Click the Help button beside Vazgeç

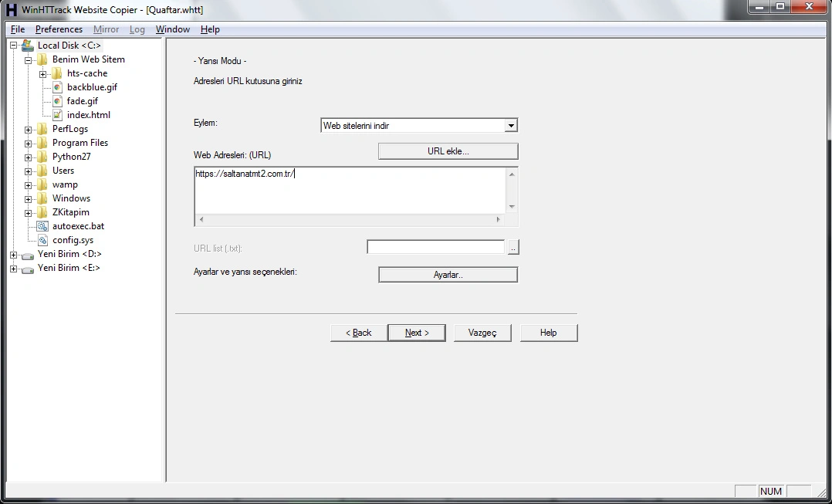click(549, 333)
